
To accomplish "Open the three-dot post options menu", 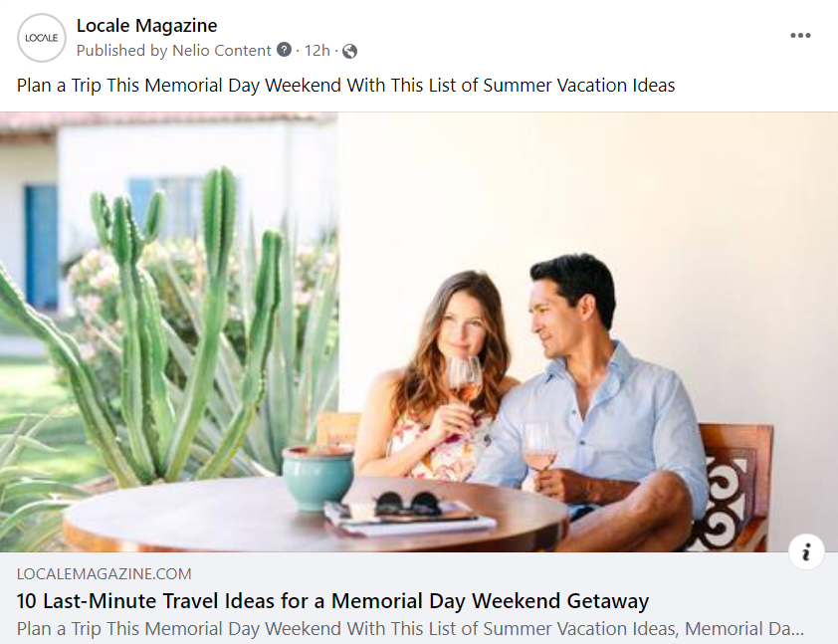I will (x=800, y=35).
